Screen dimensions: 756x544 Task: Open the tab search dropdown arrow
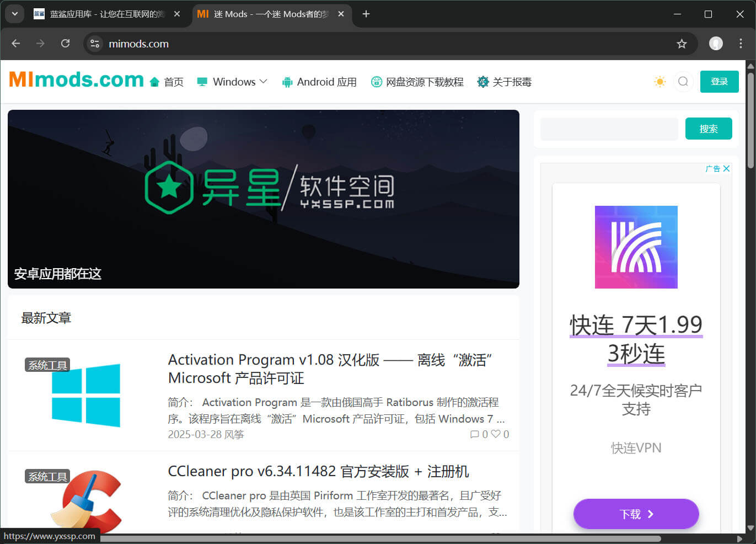coord(15,14)
